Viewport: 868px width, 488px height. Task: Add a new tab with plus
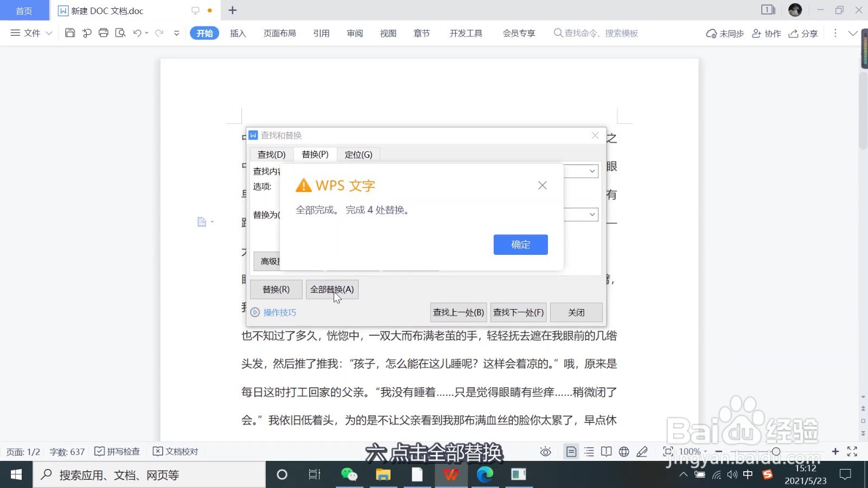pos(233,10)
